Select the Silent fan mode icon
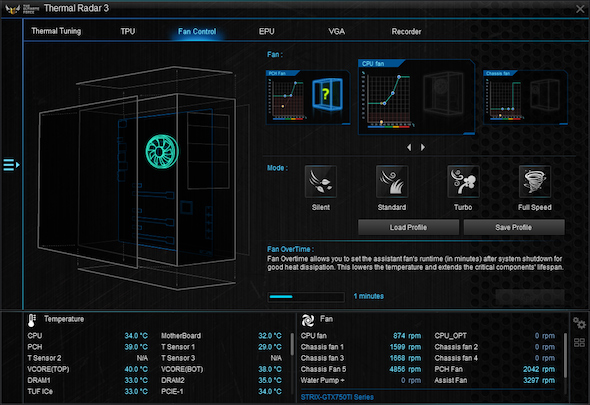Image resolution: width=590 pixels, height=405 pixels. pyautogui.click(x=321, y=182)
